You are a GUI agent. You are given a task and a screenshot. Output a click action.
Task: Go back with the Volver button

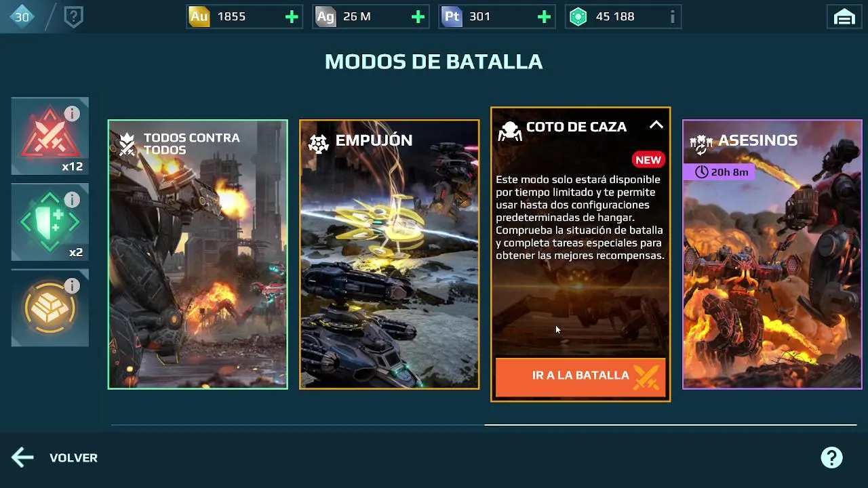pyautogui.click(x=54, y=457)
